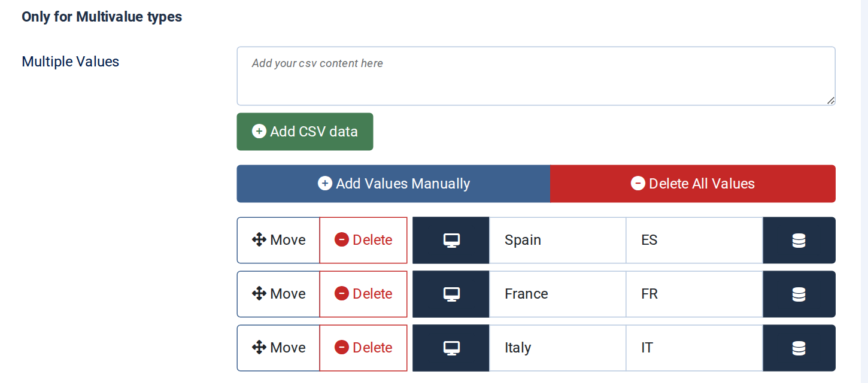Click Move handle for France row
This screenshot has width=868, height=383.
coord(278,294)
